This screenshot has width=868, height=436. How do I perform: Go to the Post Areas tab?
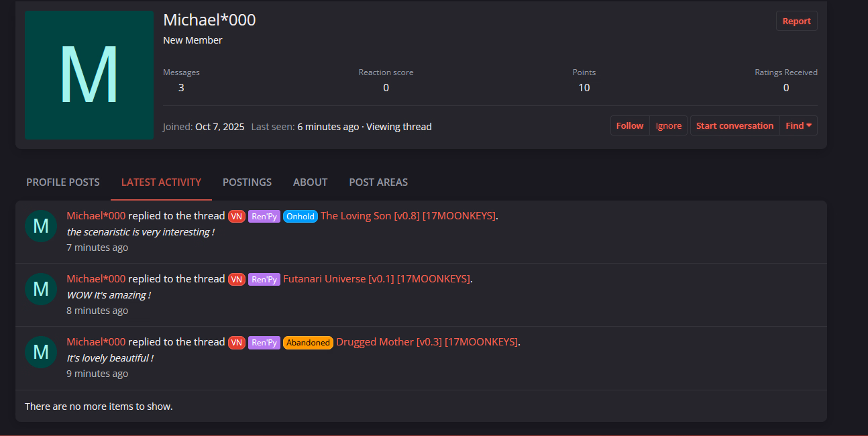point(378,182)
